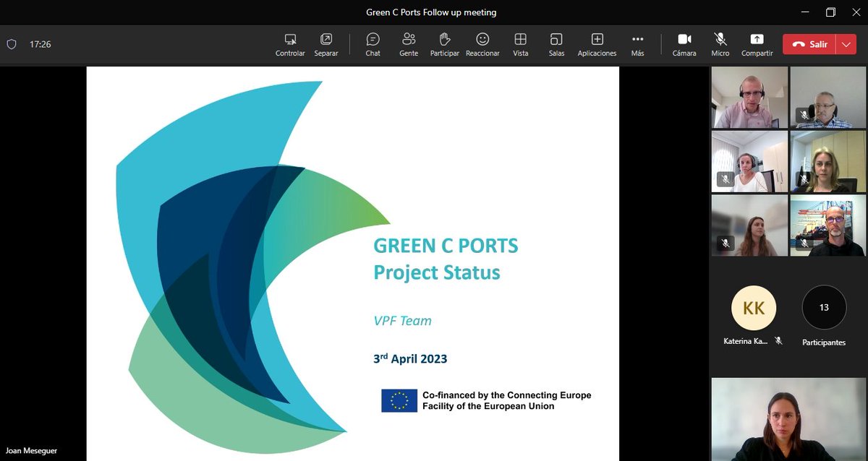868x461 pixels.
Task: Click the shield security icon
Action: [11, 44]
